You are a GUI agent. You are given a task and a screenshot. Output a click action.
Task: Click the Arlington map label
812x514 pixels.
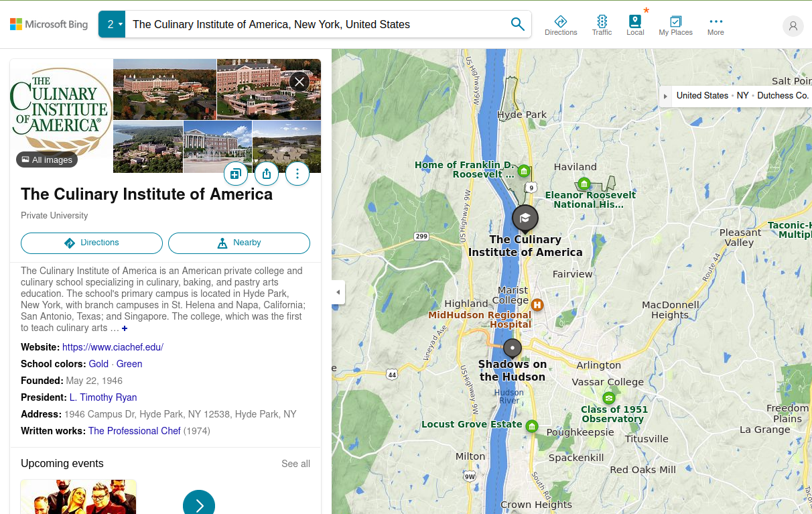[599, 365]
